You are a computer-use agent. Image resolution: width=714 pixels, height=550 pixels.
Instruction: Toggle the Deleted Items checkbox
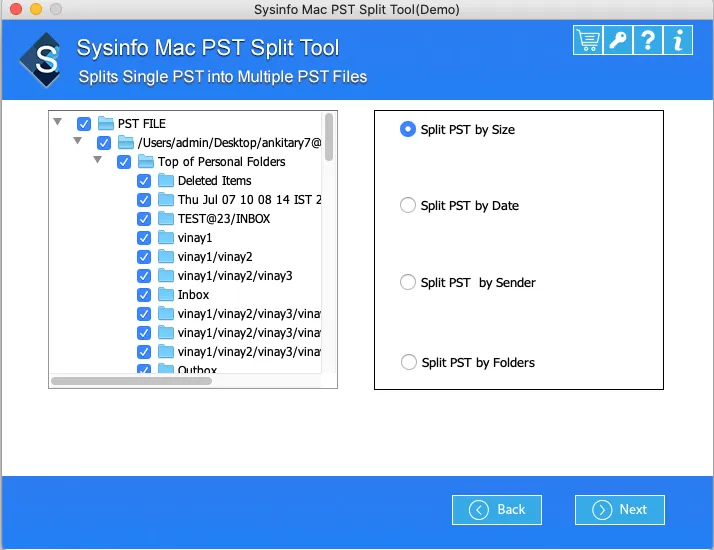tap(144, 181)
